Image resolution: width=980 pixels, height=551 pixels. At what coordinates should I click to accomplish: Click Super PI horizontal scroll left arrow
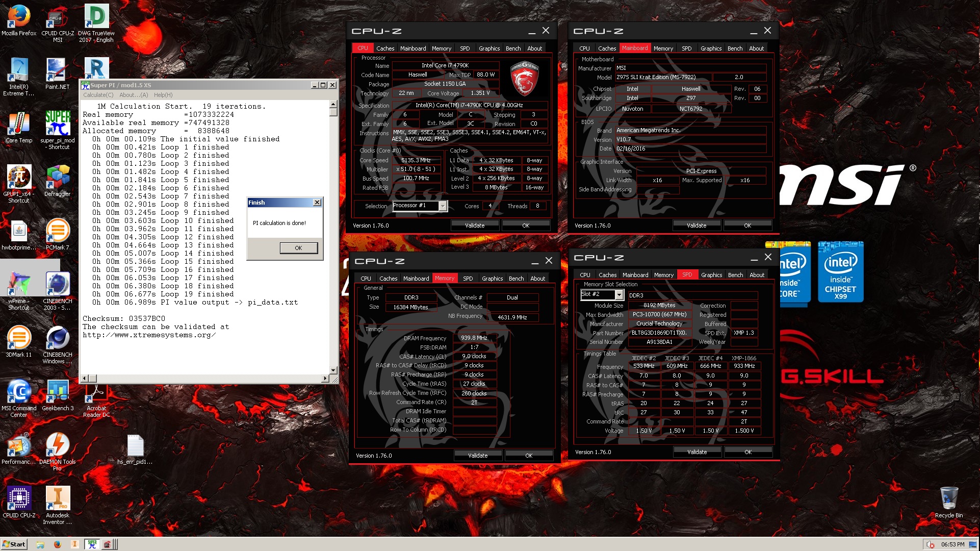[x=85, y=379]
